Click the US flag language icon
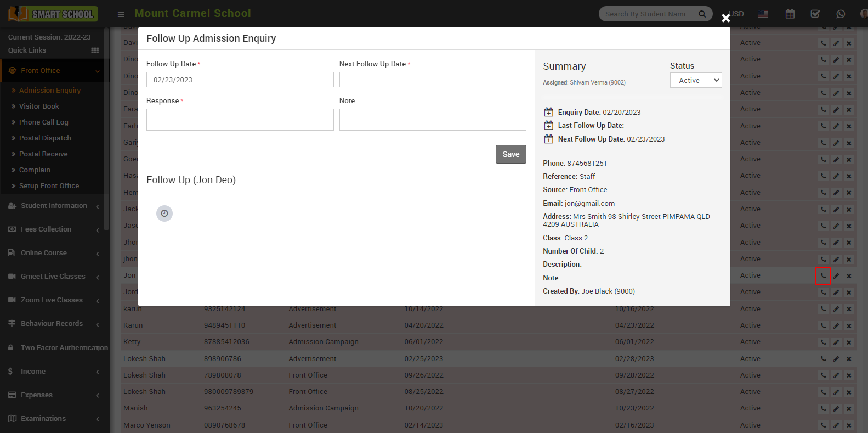Screen dimensions: 868x433 [763, 14]
